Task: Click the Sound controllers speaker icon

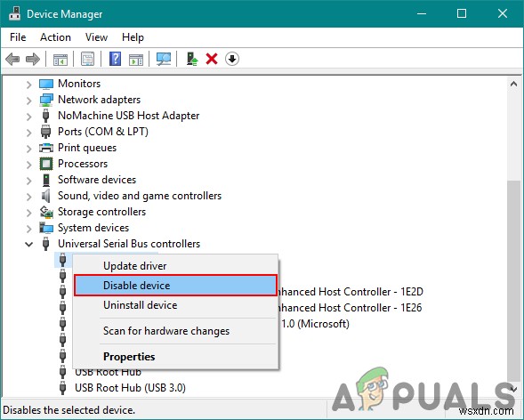Action: tap(45, 196)
